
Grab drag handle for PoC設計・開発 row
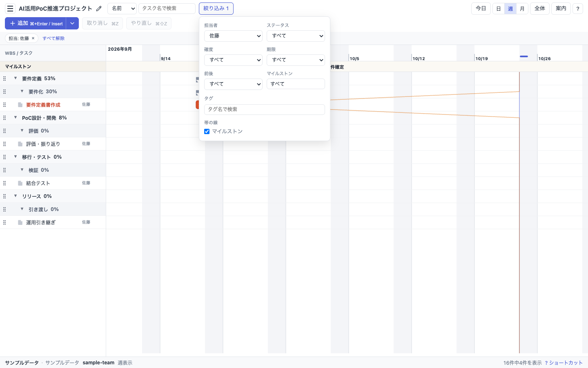pos(4,118)
